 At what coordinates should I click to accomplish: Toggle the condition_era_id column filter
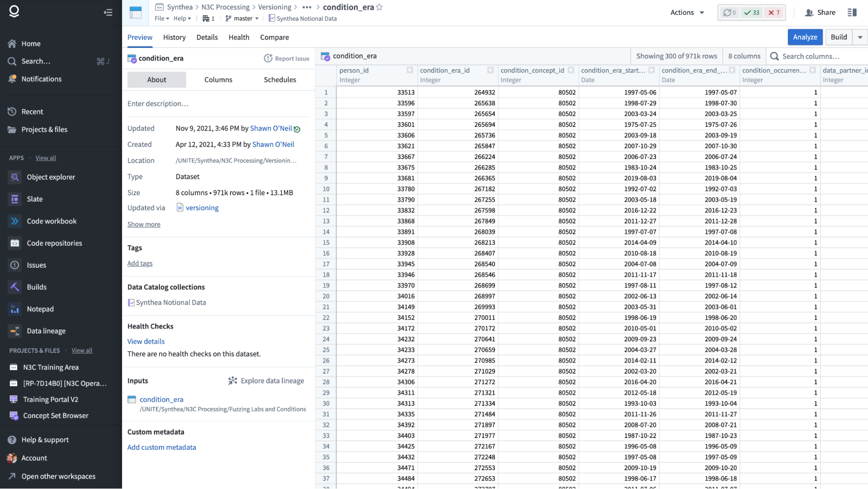(x=490, y=70)
